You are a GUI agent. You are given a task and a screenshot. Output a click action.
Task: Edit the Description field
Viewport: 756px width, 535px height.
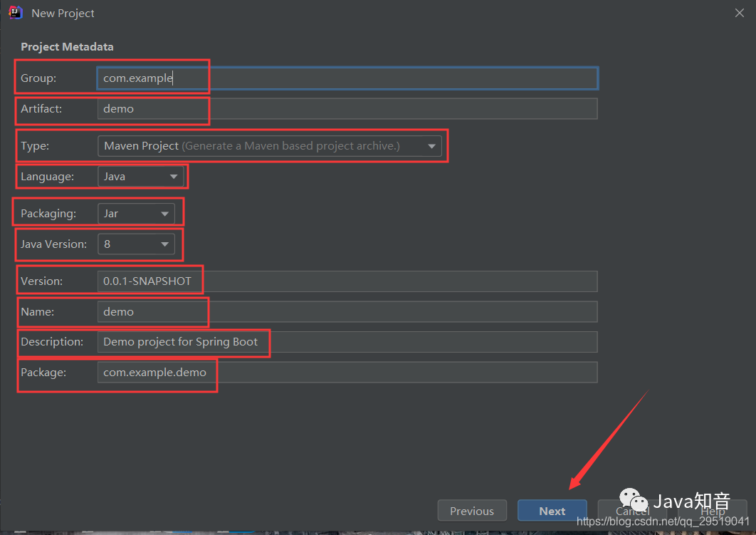pyautogui.click(x=347, y=342)
